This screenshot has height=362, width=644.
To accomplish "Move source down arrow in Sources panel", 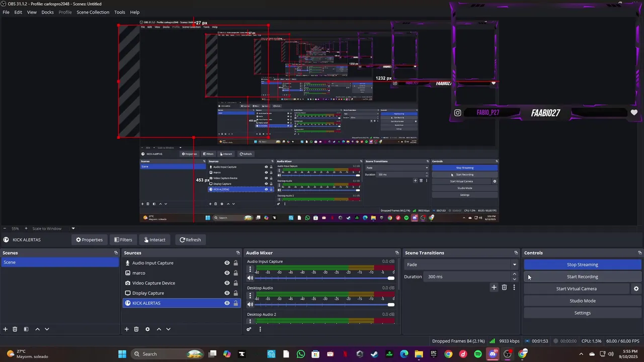I will (168, 329).
